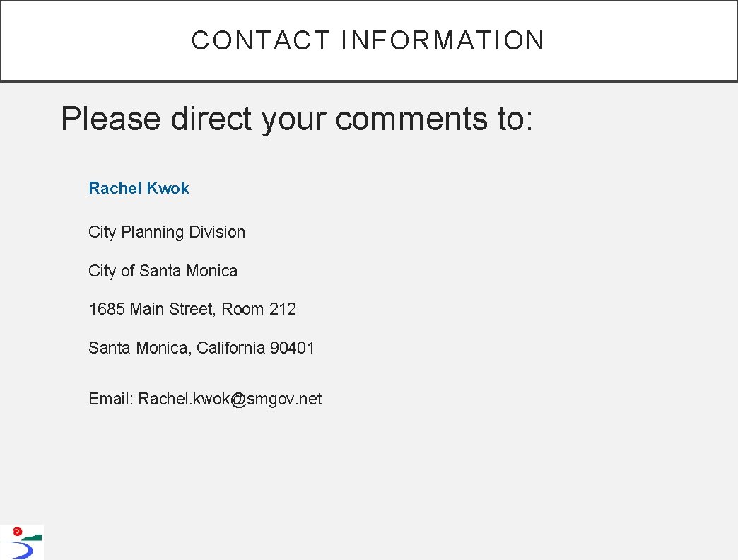The height and width of the screenshot is (560, 738).
Task: Click the red sun swirl in the logo
Action: click(18, 532)
